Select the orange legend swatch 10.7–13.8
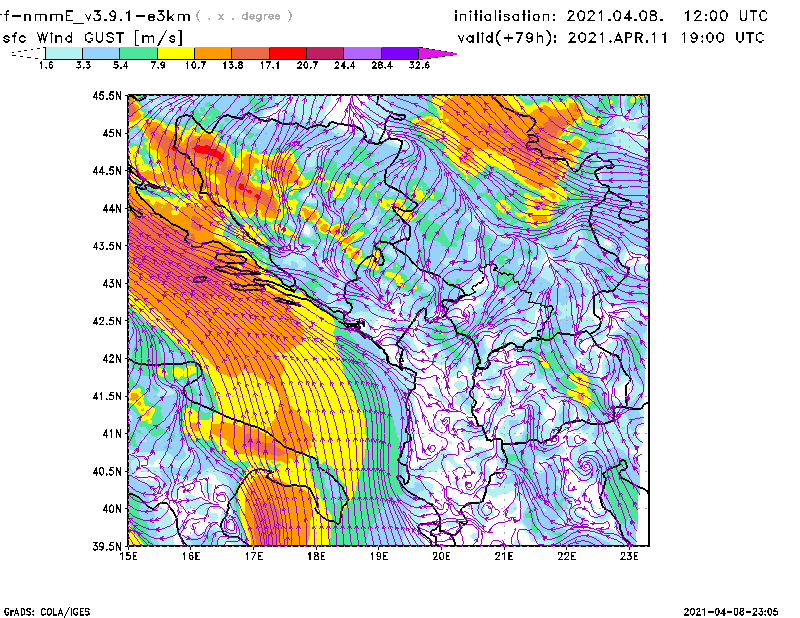The width and height of the screenshot is (800, 618). [213, 53]
